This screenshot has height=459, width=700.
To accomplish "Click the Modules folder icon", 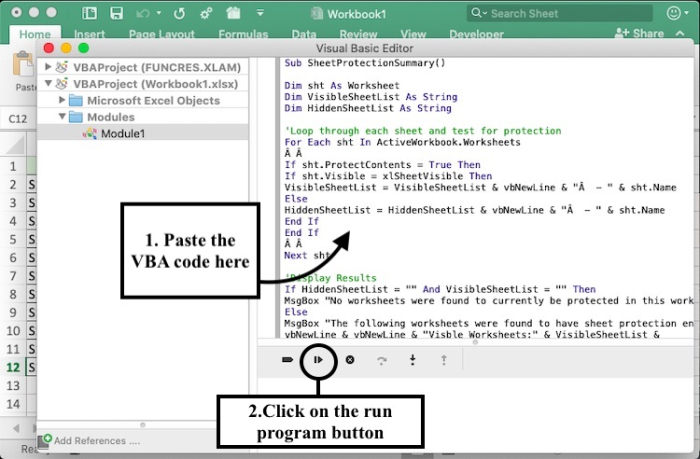I will [75, 117].
